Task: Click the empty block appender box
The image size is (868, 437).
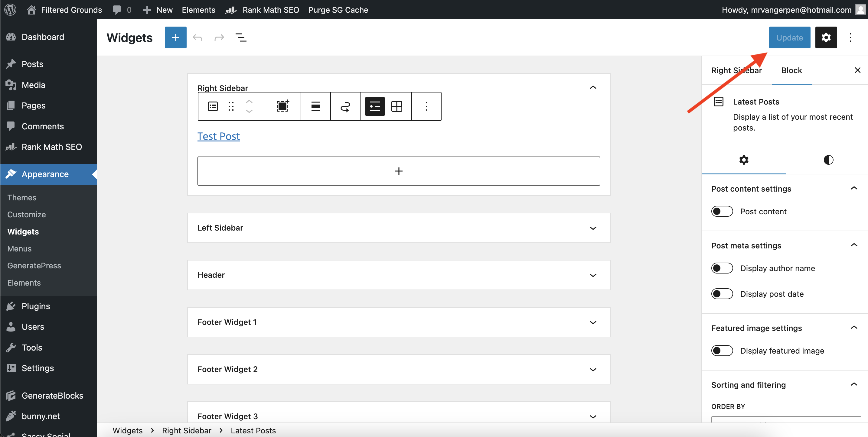Action: (398, 171)
